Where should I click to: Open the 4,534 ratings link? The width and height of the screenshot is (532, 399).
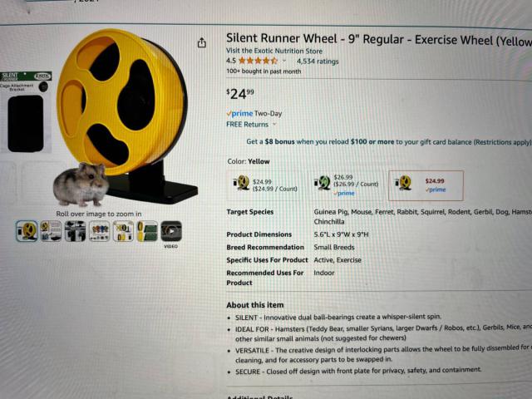coord(318,62)
